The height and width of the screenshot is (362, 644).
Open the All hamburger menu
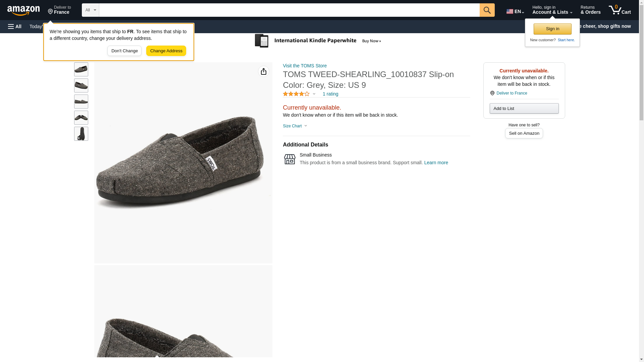(15, 26)
